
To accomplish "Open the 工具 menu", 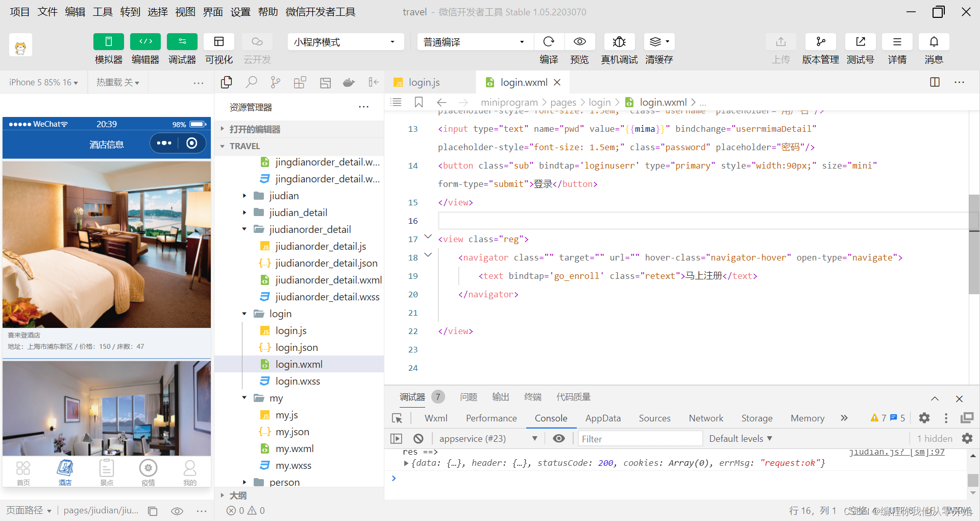I will tap(103, 12).
